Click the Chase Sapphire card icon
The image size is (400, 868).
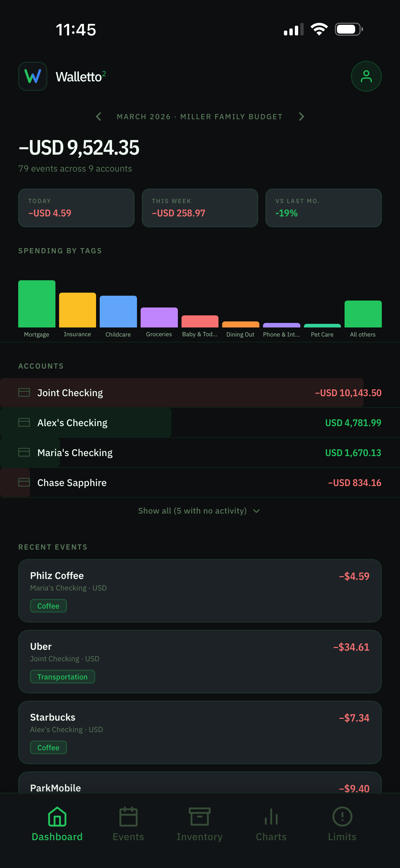click(x=24, y=482)
